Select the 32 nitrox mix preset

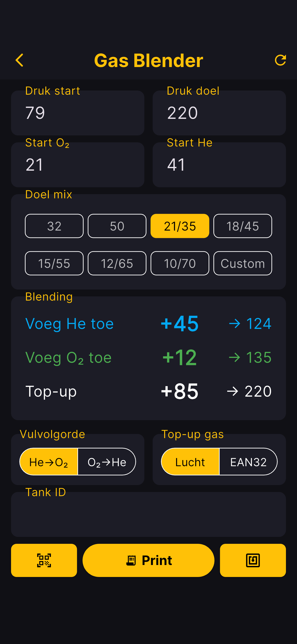pyautogui.click(x=54, y=226)
